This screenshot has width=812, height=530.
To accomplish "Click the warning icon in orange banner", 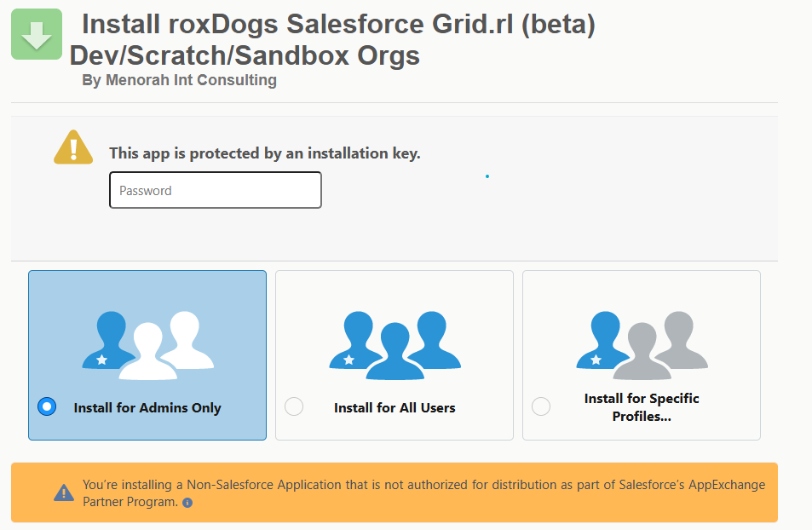I will coord(64,493).
